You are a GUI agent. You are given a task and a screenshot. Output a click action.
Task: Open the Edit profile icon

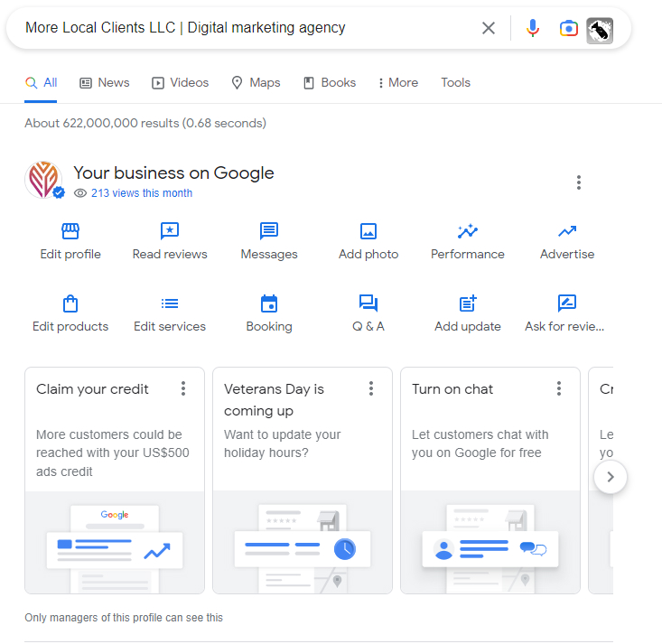(x=70, y=232)
